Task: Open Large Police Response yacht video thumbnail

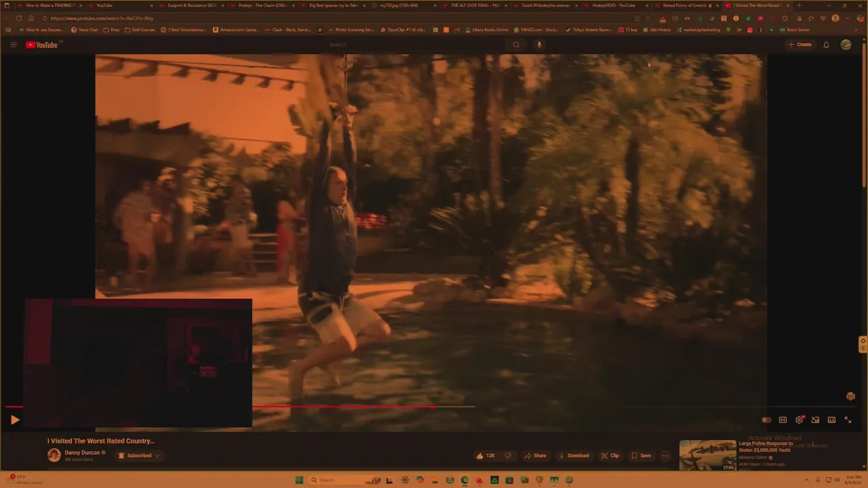Action: click(x=707, y=455)
